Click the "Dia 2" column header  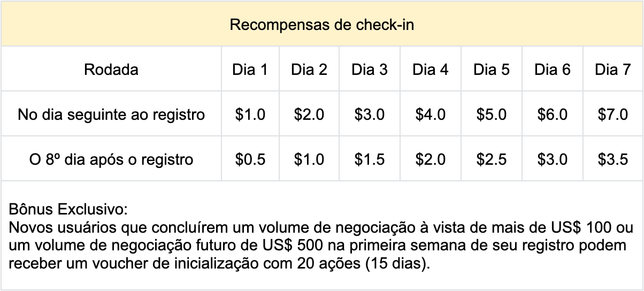[x=309, y=70]
